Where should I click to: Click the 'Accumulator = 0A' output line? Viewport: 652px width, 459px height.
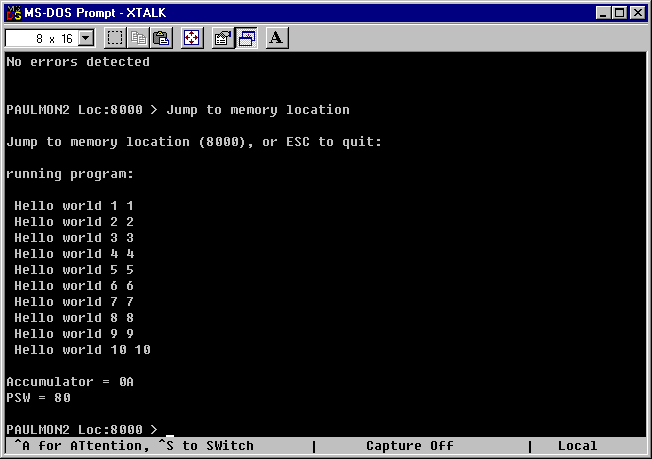coord(70,382)
